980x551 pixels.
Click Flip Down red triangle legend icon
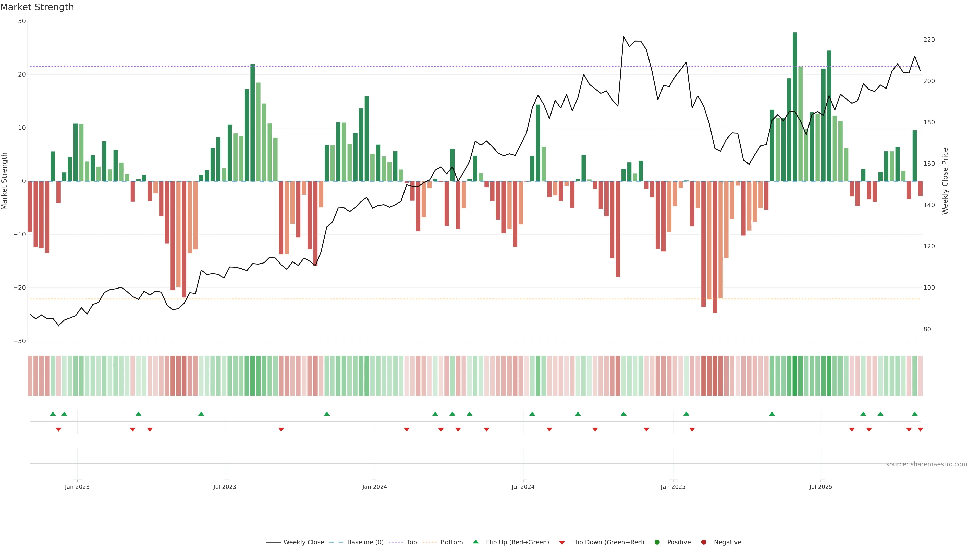(x=562, y=543)
